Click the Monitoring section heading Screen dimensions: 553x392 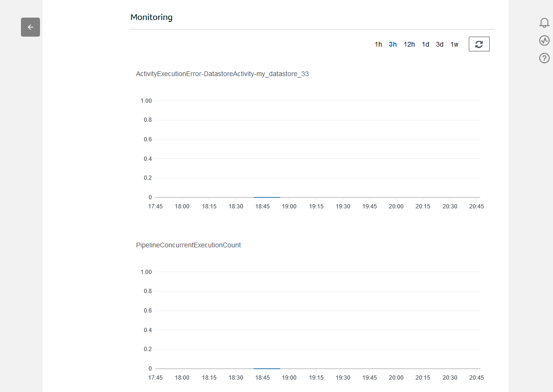click(x=151, y=17)
